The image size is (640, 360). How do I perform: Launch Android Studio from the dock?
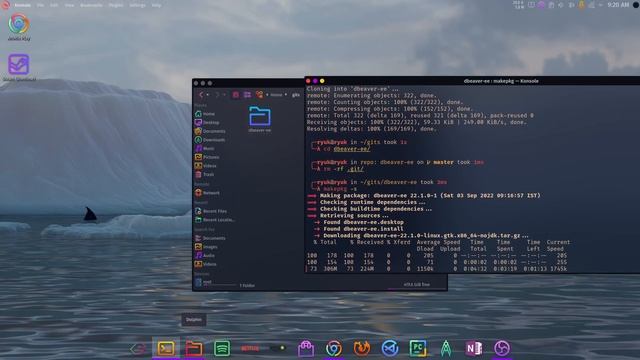[x=446, y=348]
